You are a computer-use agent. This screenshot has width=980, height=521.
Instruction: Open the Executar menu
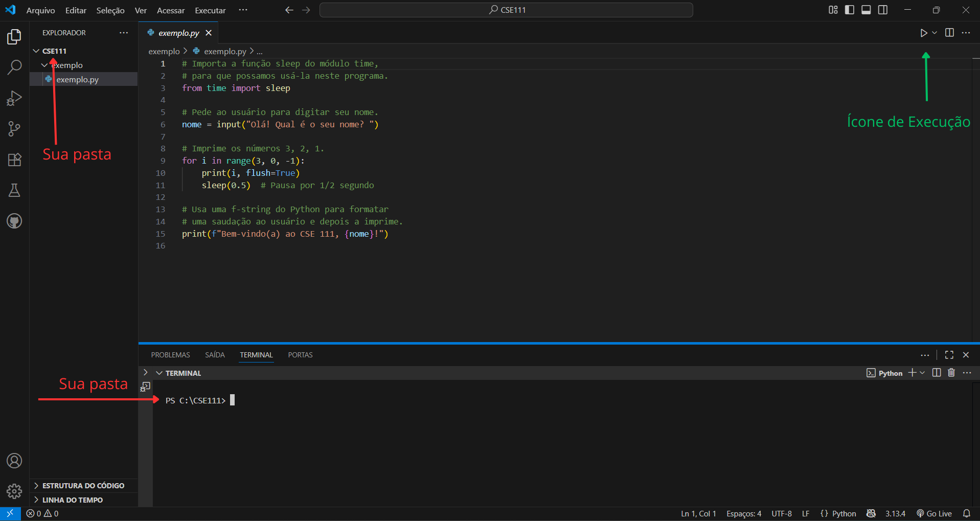click(210, 10)
